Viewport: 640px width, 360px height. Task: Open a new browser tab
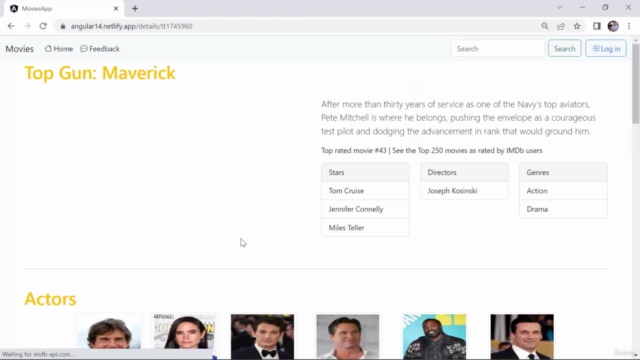[135, 9]
